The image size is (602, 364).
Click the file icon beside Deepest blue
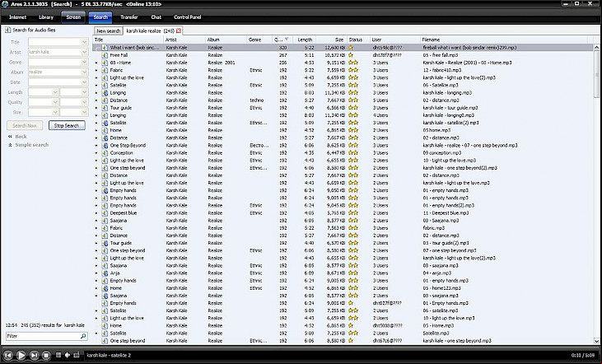tap(105, 212)
